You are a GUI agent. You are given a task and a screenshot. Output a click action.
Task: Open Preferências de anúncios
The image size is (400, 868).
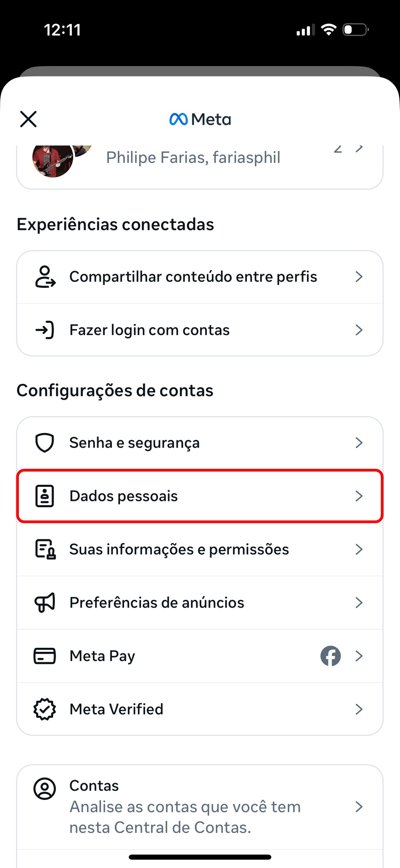(x=157, y=603)
